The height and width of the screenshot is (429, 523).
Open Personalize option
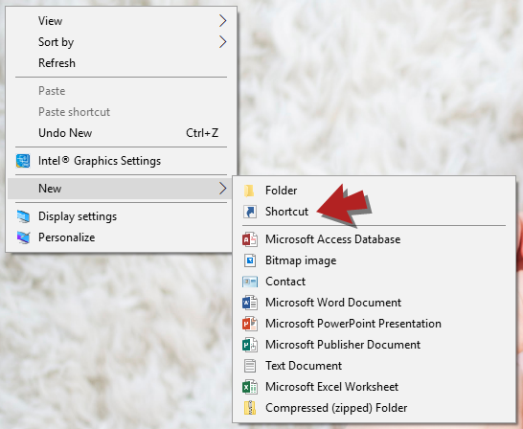[120, 237]
